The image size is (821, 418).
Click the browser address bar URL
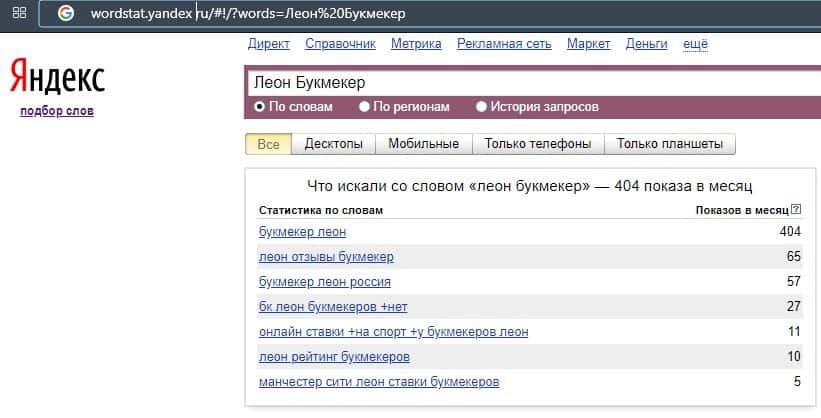[248, 14]
